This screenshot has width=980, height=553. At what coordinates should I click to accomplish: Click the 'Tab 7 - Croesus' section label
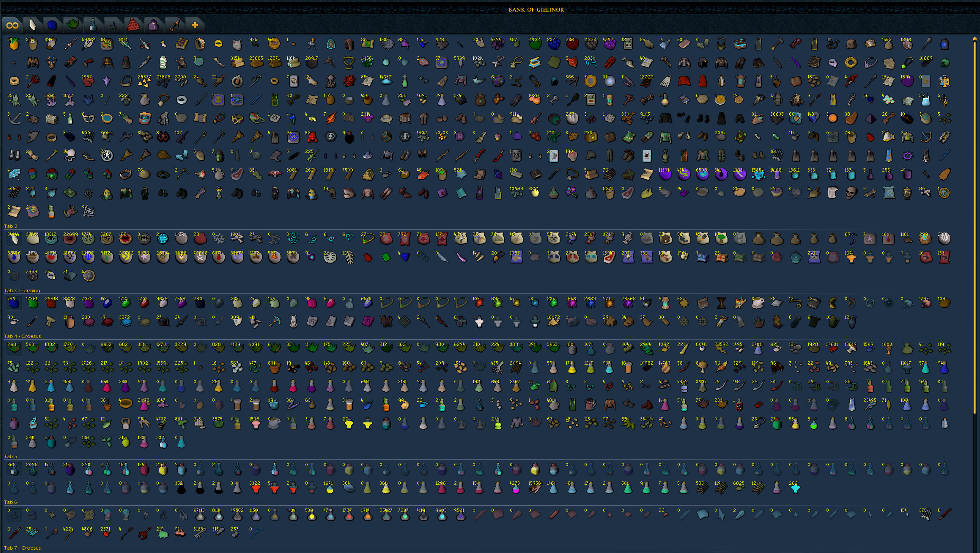pos(22,548)
